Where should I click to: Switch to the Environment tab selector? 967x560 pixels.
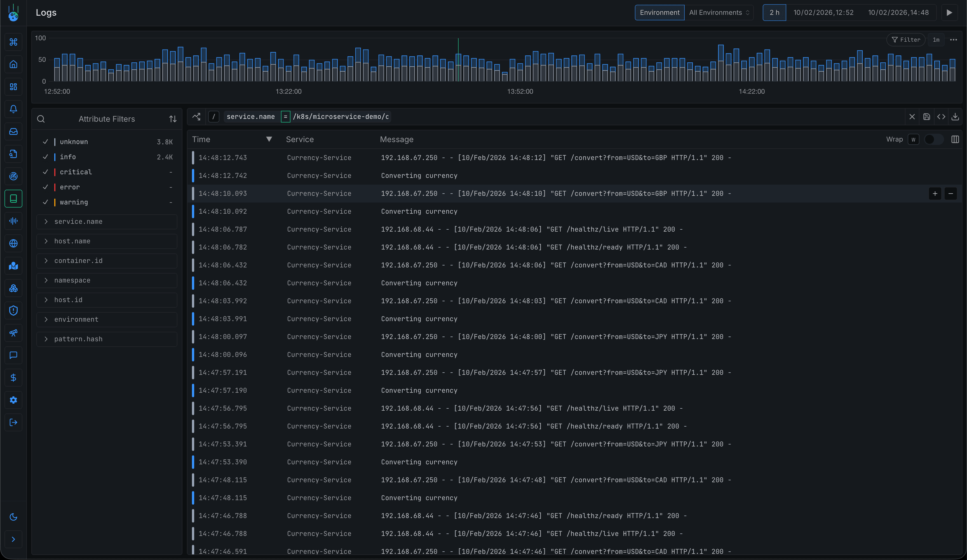(659, 12)
